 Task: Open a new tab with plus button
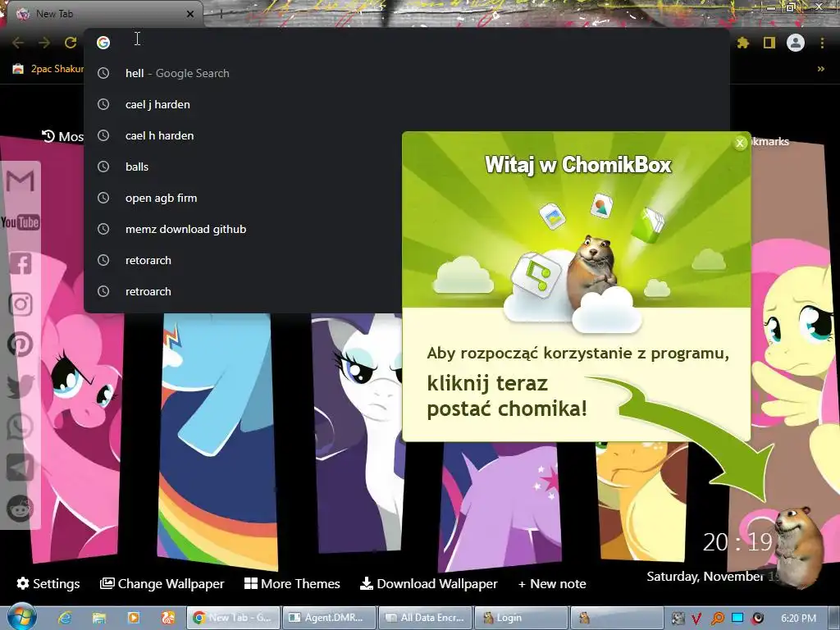(x=221, y=14)
